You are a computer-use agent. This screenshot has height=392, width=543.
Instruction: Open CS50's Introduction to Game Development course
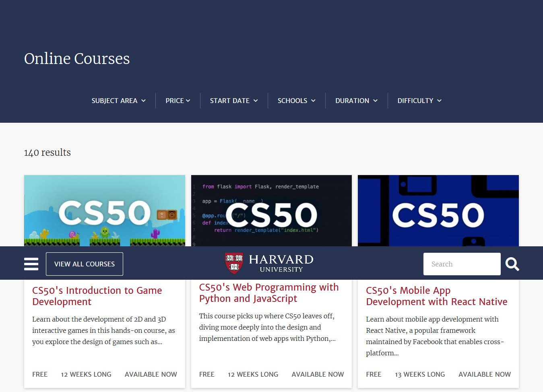[97, 296]
